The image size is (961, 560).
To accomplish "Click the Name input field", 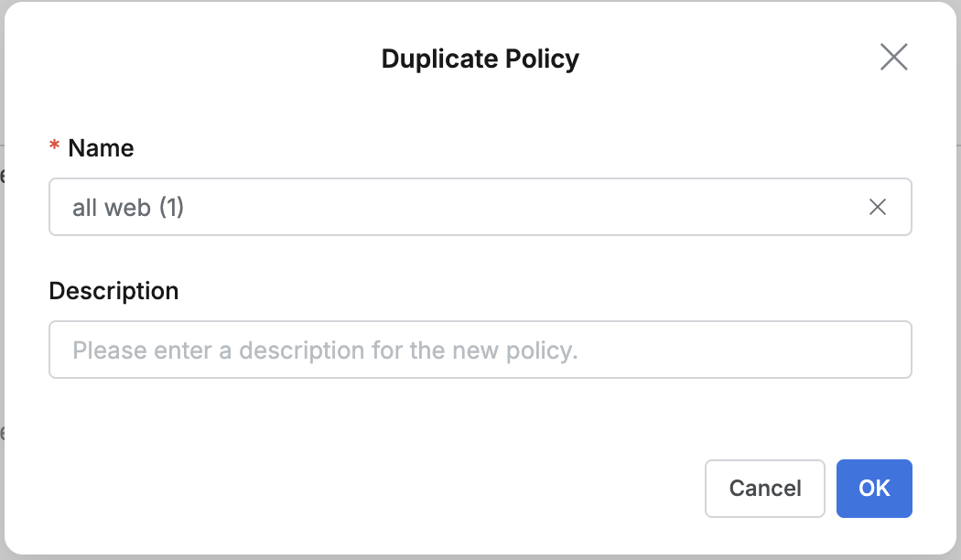I will tap(458, 208).
